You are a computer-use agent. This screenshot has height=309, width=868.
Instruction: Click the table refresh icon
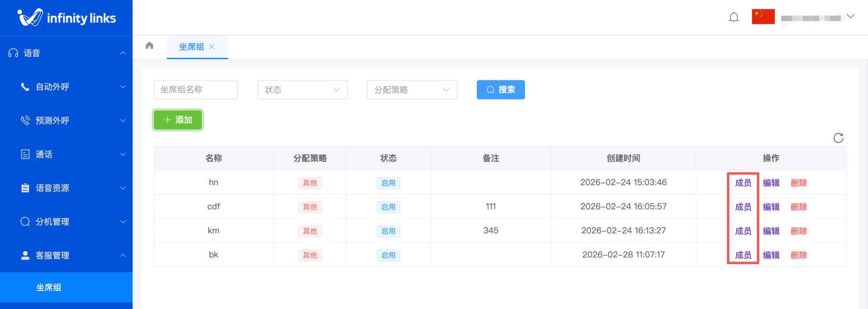(x=838, y=138)
